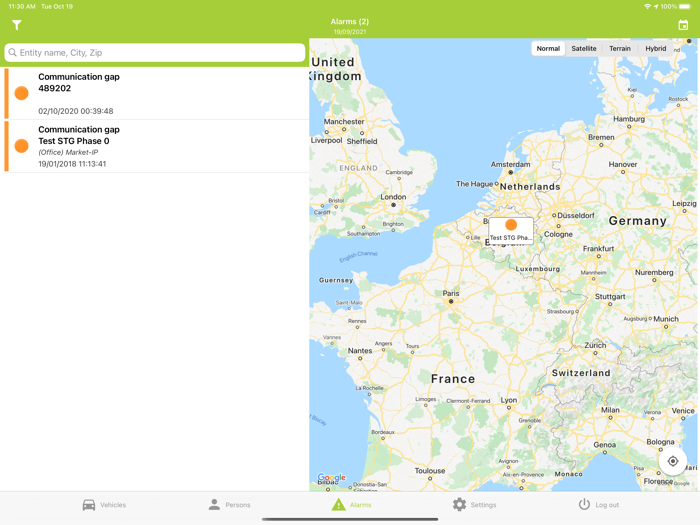Tap the Alarms (2) header title

coord(350,21)
